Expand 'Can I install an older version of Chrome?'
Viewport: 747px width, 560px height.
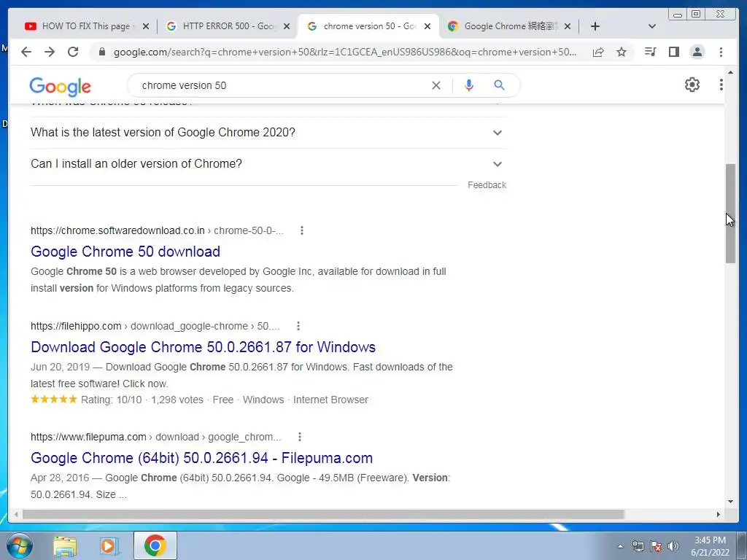pyautogui.click(x=268, y=164)
